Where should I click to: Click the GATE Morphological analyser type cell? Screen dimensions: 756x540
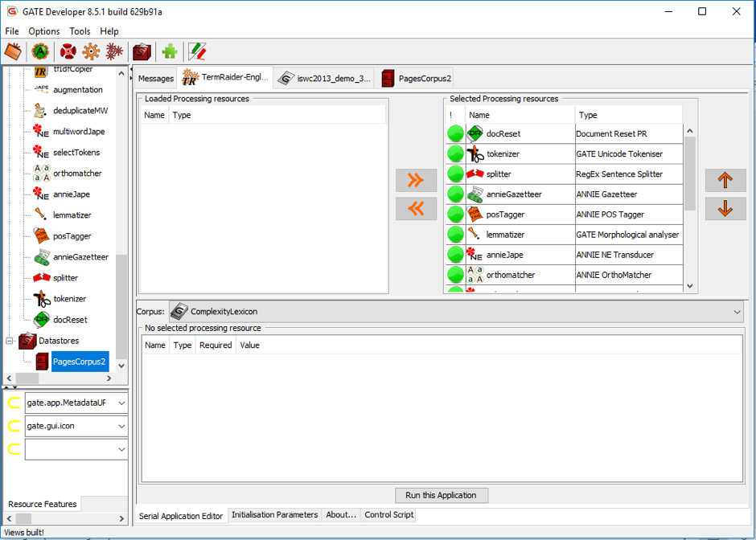point(628,235)
